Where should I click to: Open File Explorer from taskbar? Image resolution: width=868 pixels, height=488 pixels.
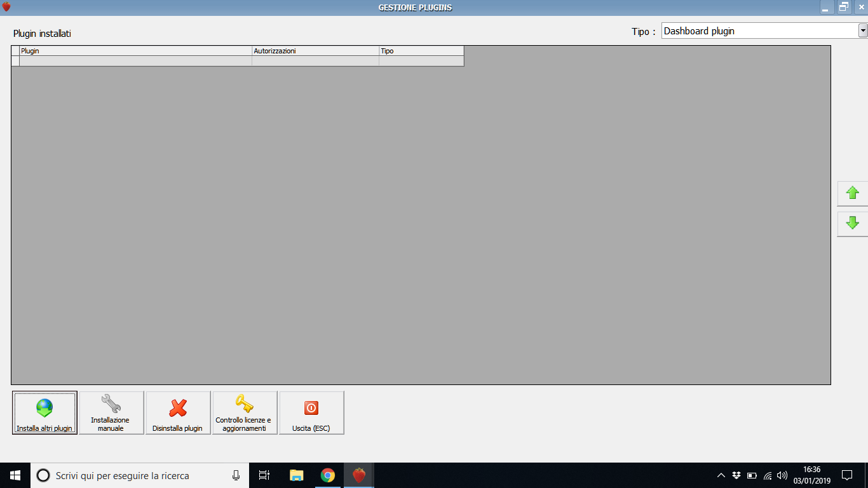[x=296, y=475]
